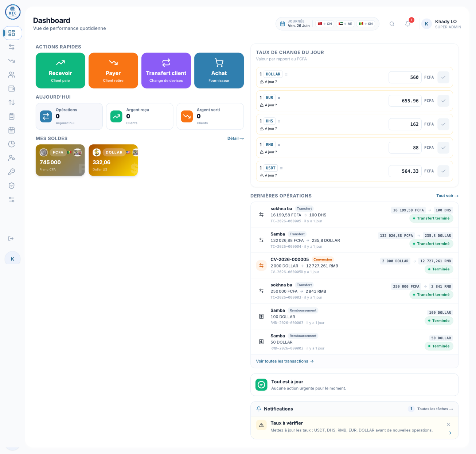Screen dimensions: 476x454
Task: Confirm the DHS rate checkmark
Action: pyautogui.click(x=443, y=124)
